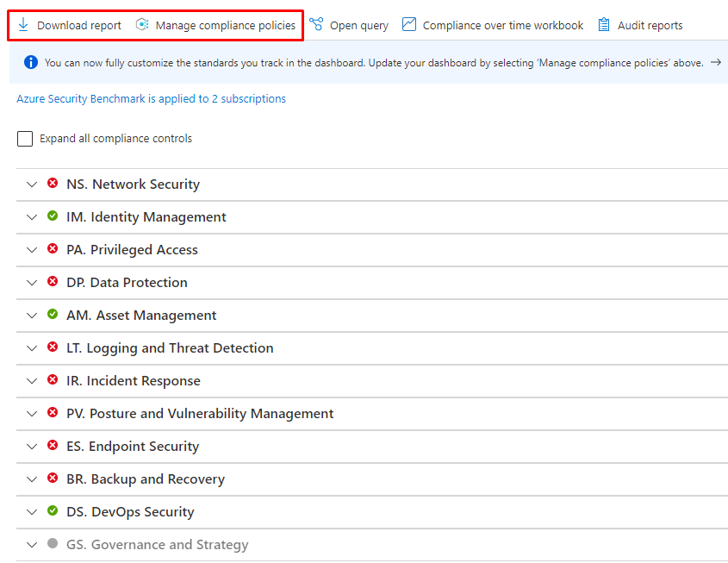Image resolution: width=728 pixels, height=563 pixels.
Task: Select Compliance over time workbook text
Action: pos(502,26)
